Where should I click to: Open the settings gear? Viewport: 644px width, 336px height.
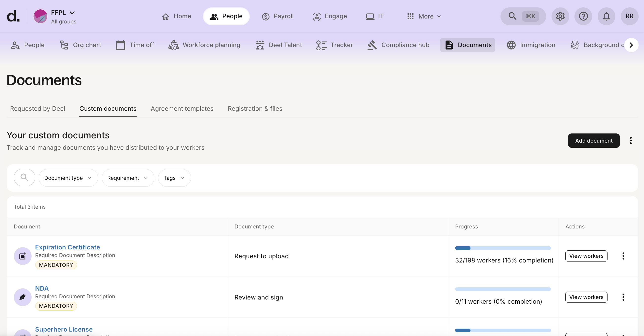[560, 16]
